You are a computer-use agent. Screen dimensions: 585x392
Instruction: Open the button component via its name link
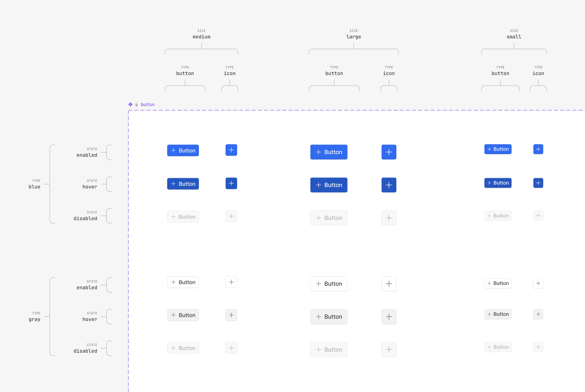point(148,104)
